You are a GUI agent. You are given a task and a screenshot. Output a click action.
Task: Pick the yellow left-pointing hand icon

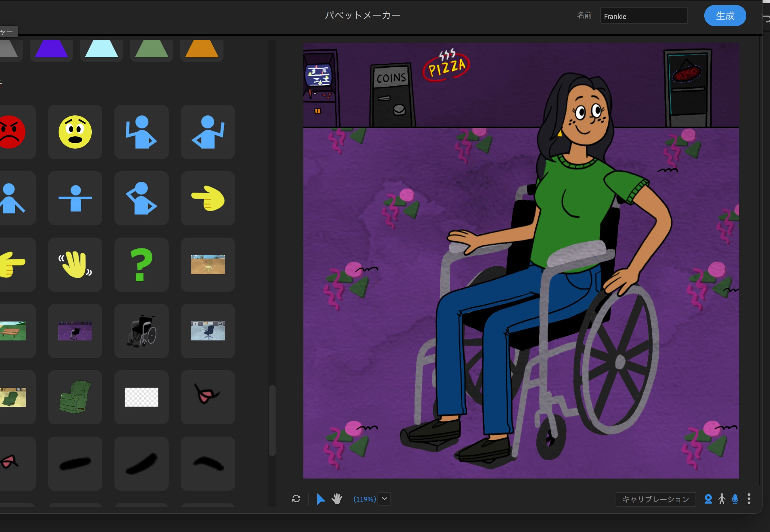tap(208, 198)
